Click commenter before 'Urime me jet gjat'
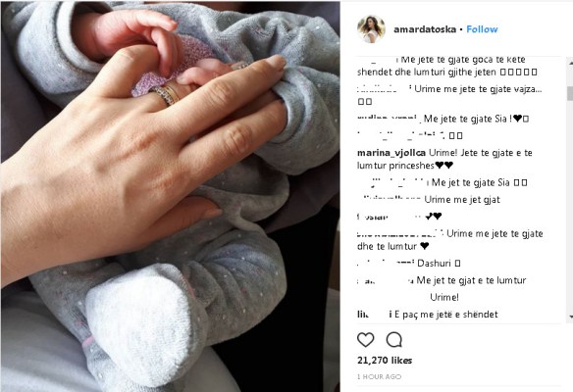Screen dimensions: 573x392 pos(389,199)
